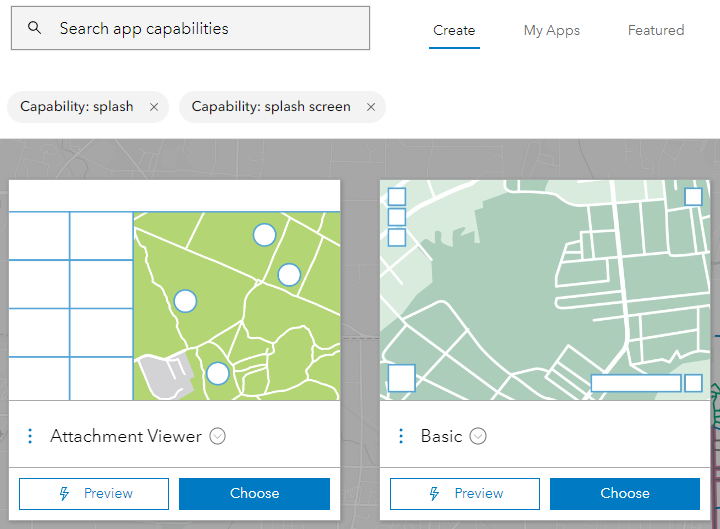Click the Basic template title text
This screenshot has height=529, width=720.
tap(441, 436)
